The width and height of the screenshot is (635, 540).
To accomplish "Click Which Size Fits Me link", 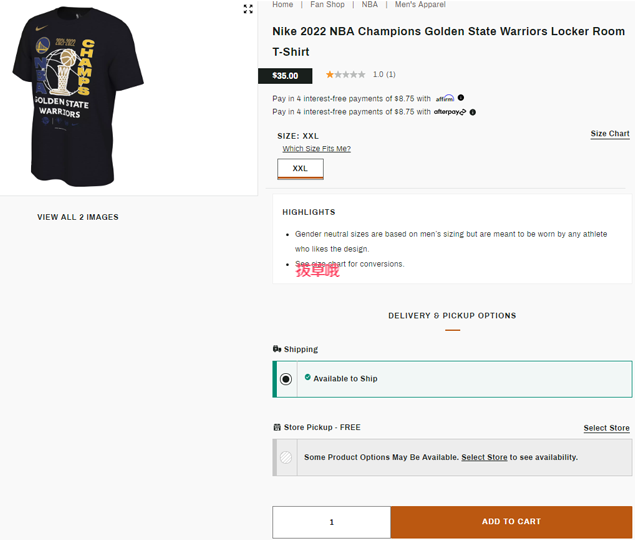I will 317,149.
